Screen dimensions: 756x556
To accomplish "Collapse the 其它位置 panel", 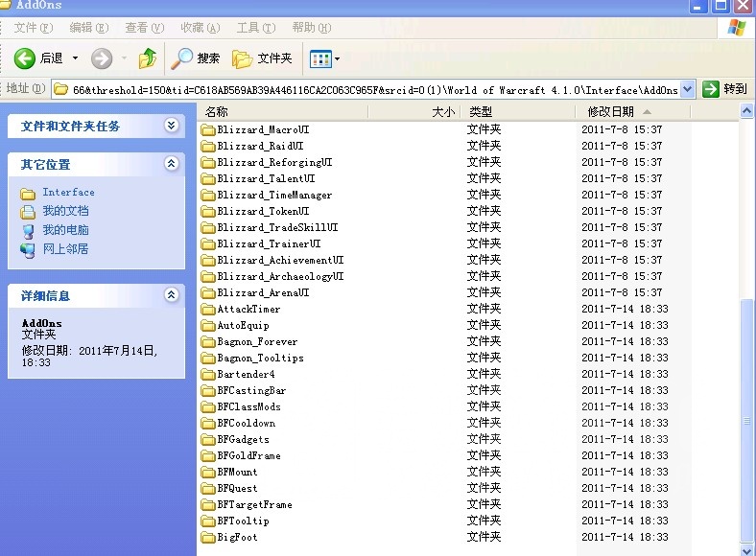I will click(171, 164).
